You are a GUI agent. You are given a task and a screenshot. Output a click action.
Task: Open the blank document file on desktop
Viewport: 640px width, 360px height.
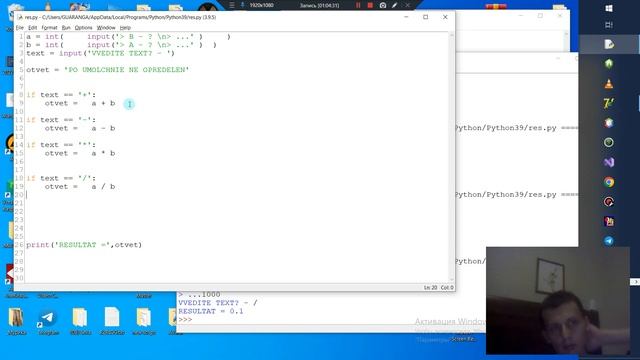[112, 320]
